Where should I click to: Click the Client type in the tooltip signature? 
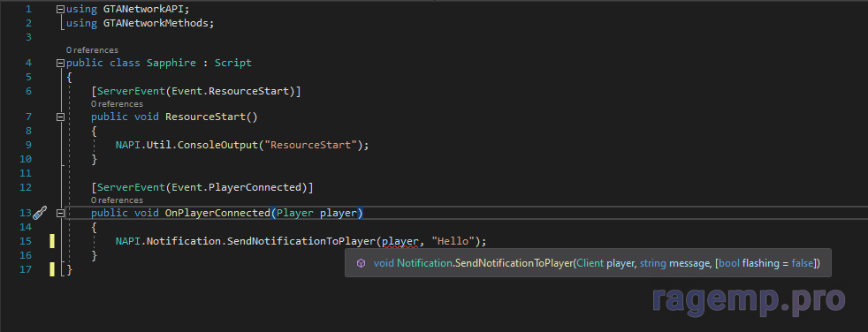(590, 264)
